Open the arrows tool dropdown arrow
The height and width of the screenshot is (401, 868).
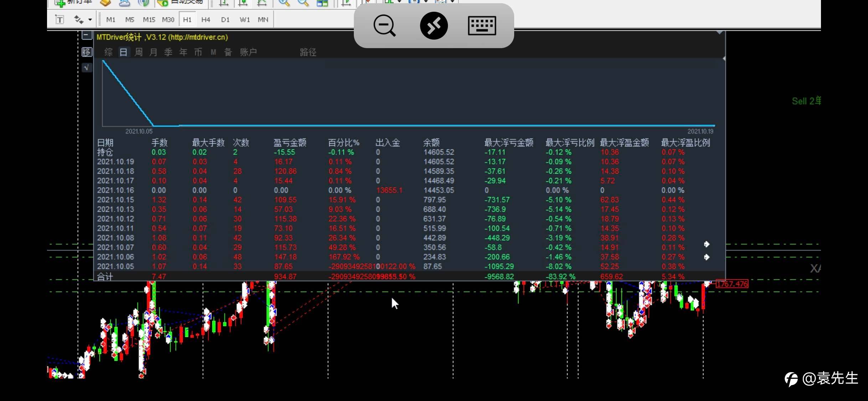(90, 20)
